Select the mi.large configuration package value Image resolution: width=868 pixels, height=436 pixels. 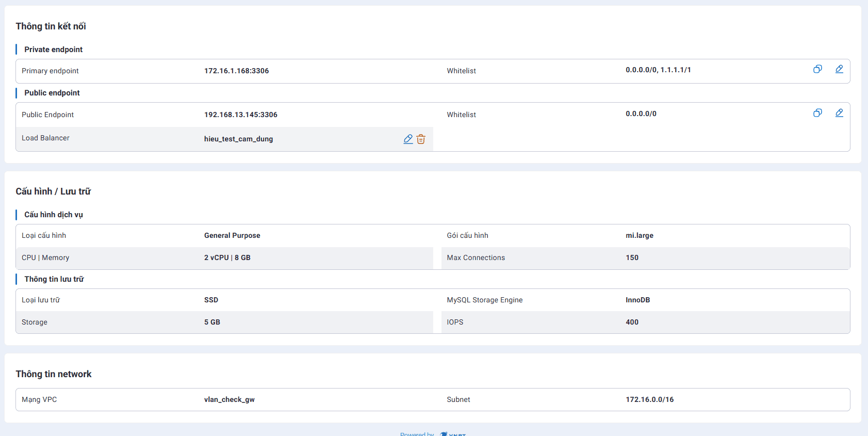tap(639, 235)
